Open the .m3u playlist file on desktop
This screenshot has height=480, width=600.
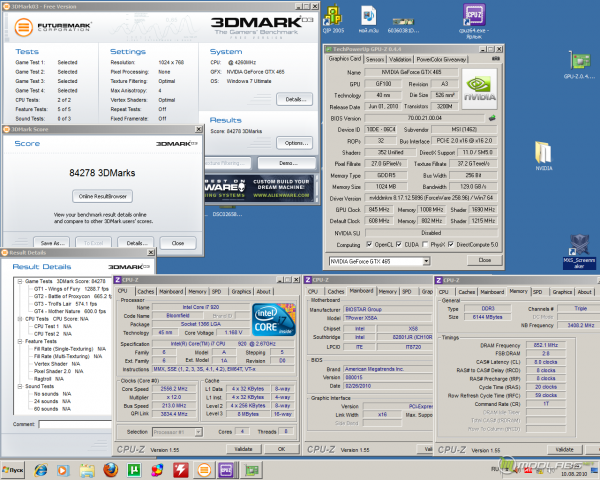click(x=368, y=20)
